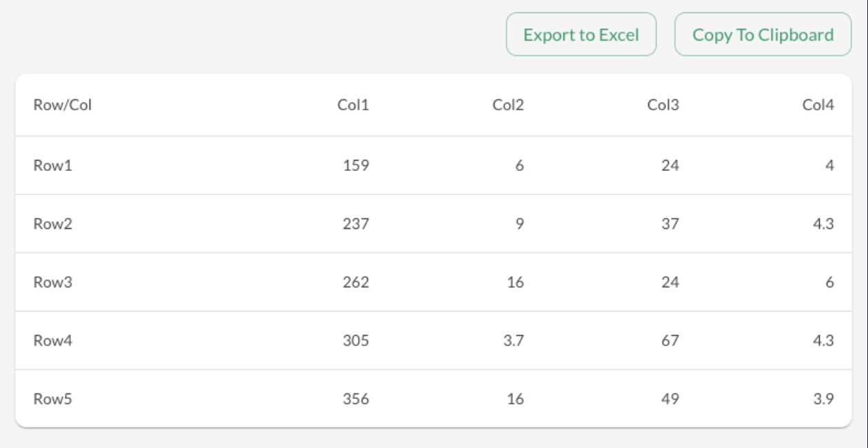Click the cell with value 67
868x448 pixels.
point(670,340)
